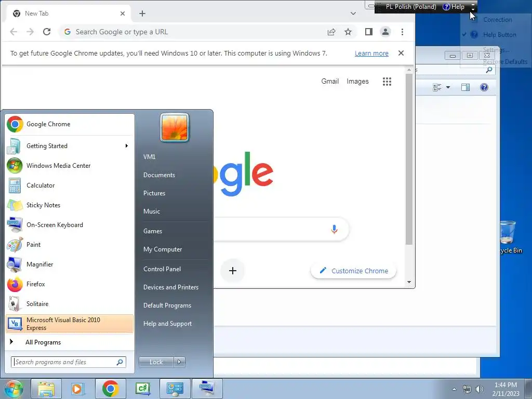Dismiss the Windows 7 update infobar

pos(401,53)
